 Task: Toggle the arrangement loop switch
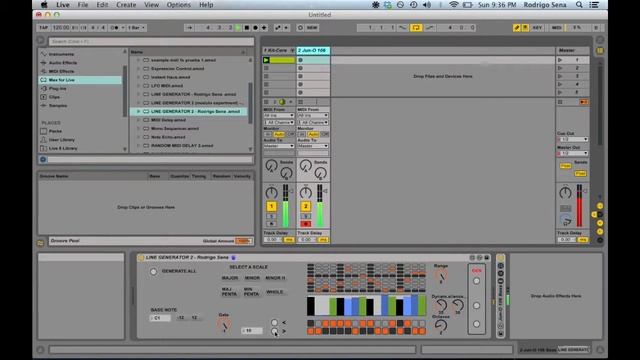(416, 28)
